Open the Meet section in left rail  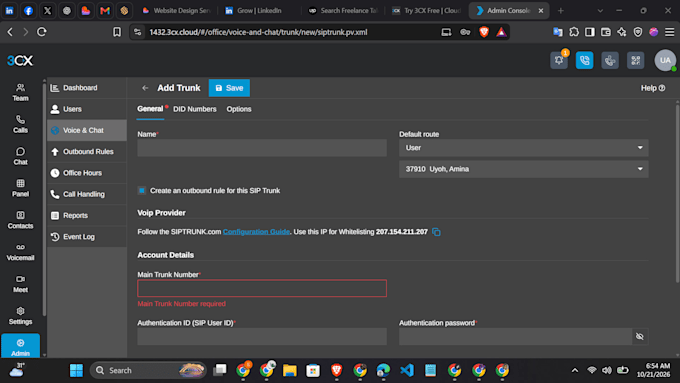20,284
